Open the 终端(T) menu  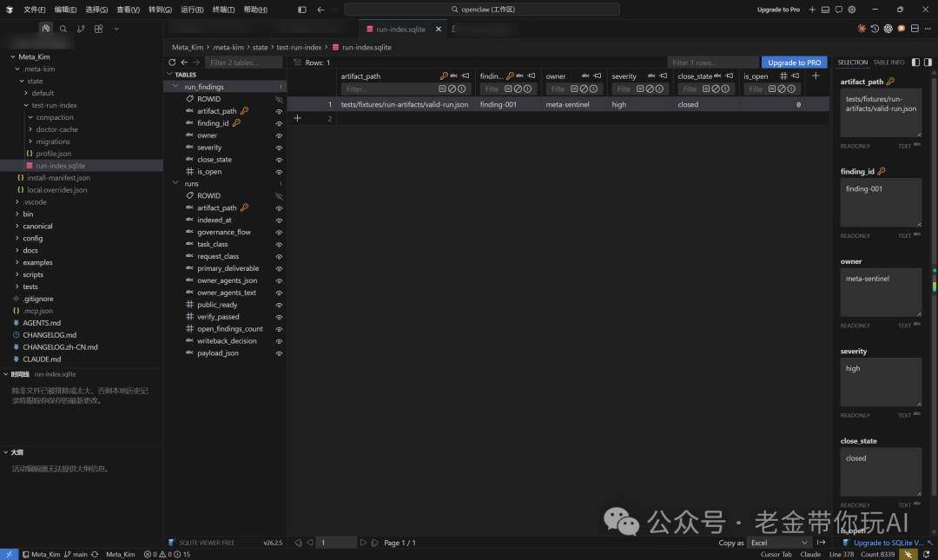(x=223, y=10)
